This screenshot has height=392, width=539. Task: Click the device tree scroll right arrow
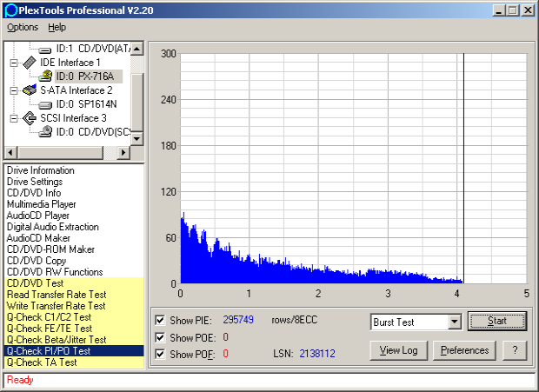[x=123, y=152]
